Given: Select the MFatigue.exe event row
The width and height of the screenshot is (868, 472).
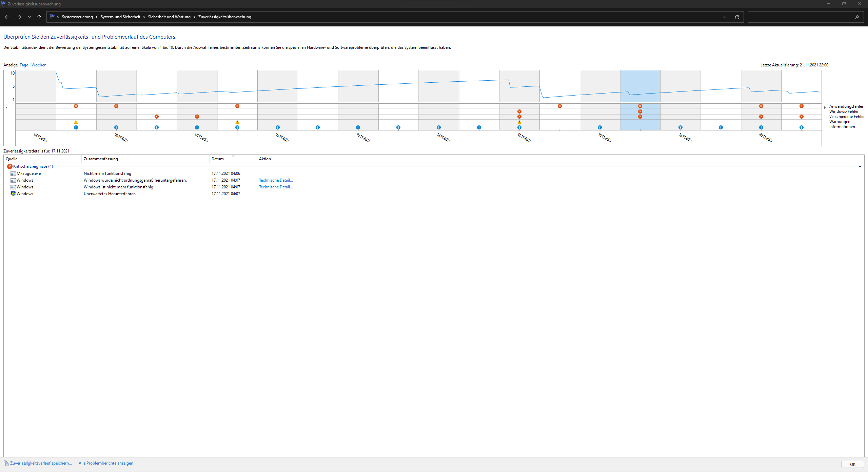Looking at the screenshot, I should pos(29,173).
